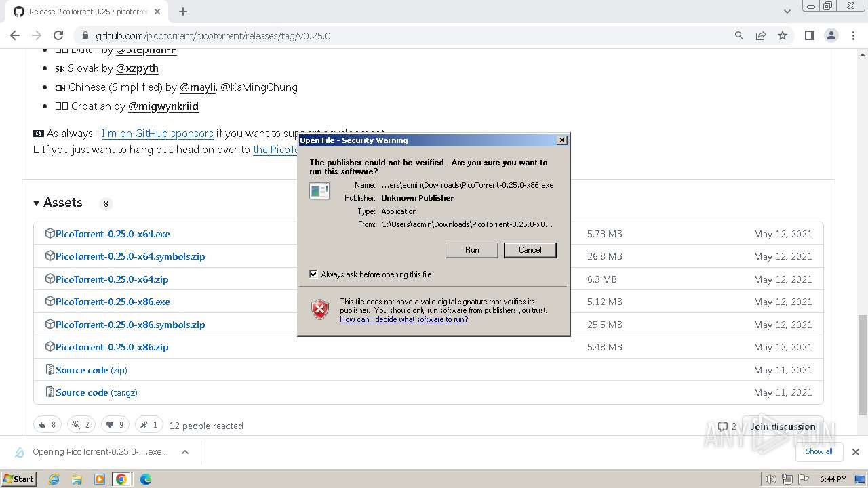Image resolution: width=868 pixels, height=488 pixels.
Task: Click the red shield warning icon
Action: pos(320,309)
